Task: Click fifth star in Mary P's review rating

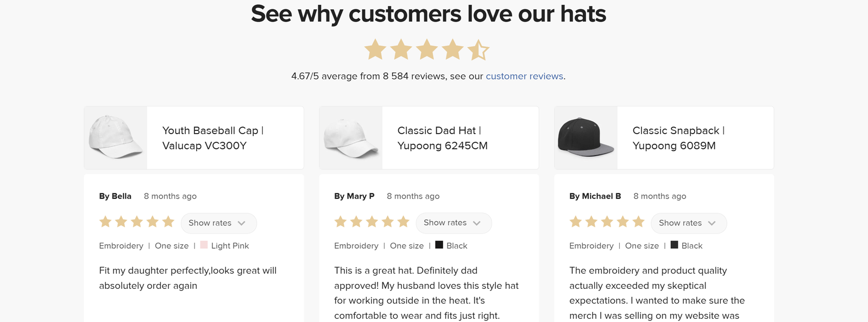Action: click(x=403, y=222)
